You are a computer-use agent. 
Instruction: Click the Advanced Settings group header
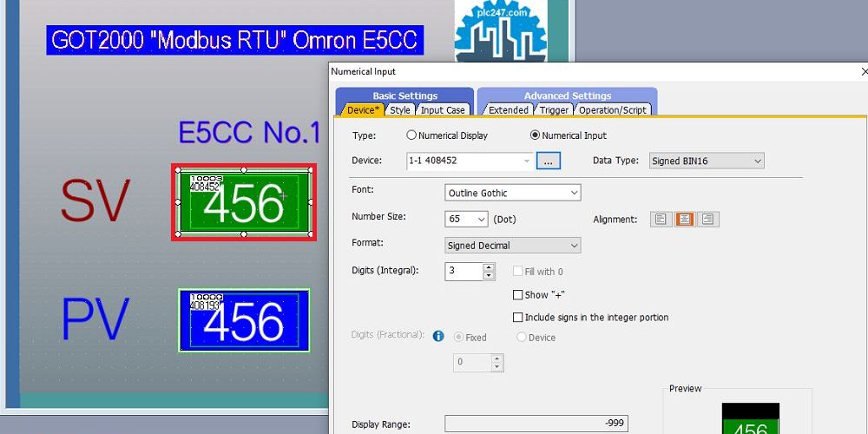(x=568, y=95)
